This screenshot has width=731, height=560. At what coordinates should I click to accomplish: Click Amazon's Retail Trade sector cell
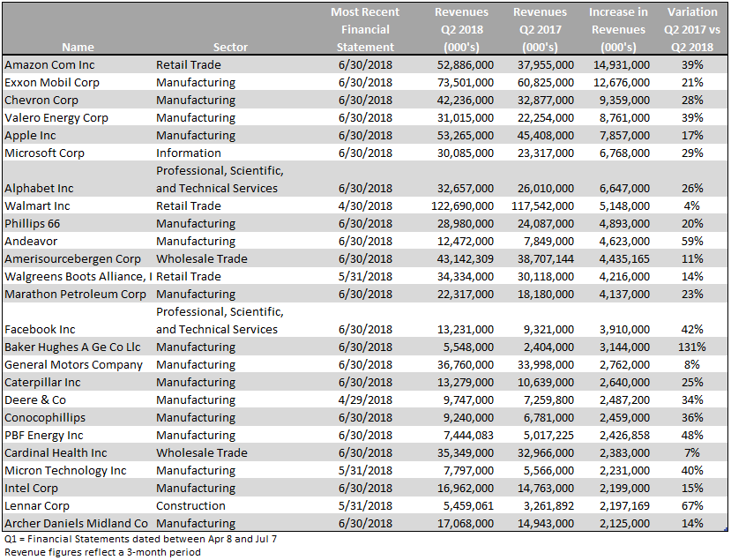(x=189, y=64)
